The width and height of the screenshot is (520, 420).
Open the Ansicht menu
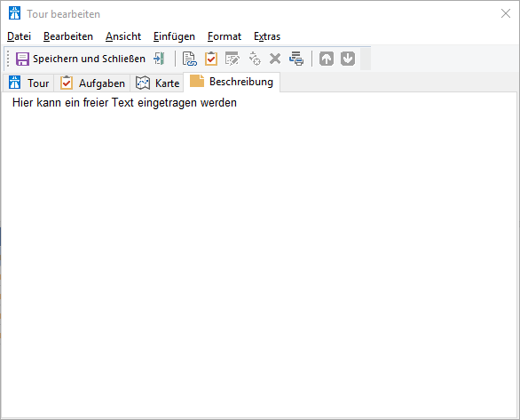(123, 36)
